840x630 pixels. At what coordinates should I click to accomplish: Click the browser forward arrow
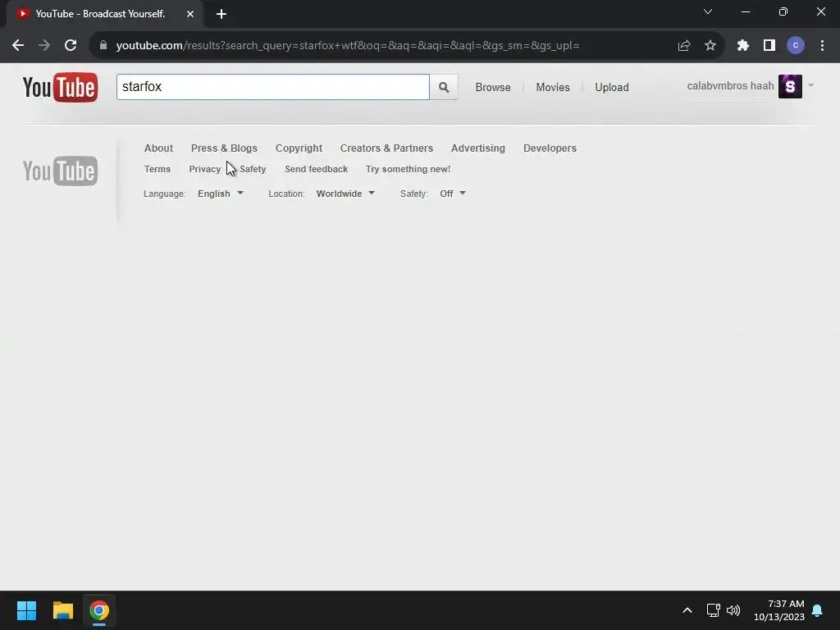point(44,46)
